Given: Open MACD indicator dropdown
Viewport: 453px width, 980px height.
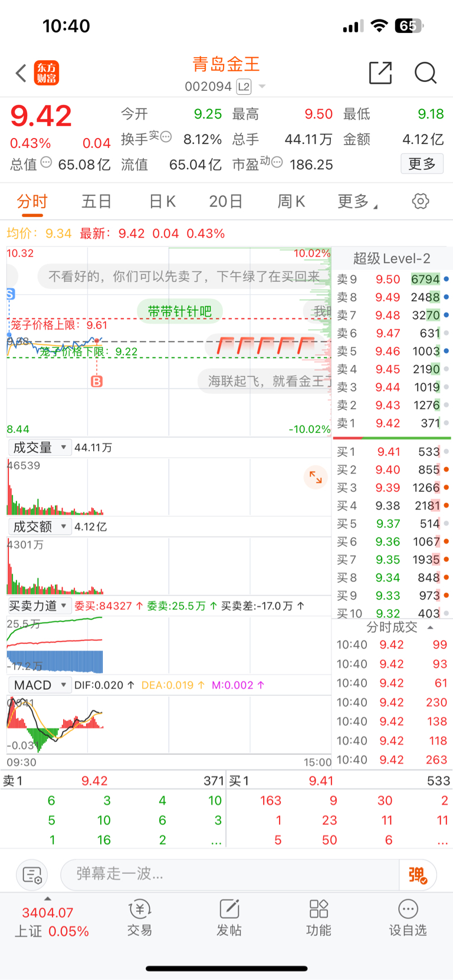Looking at the screenshot, I should pyautogui.click(x=40, y=685).
